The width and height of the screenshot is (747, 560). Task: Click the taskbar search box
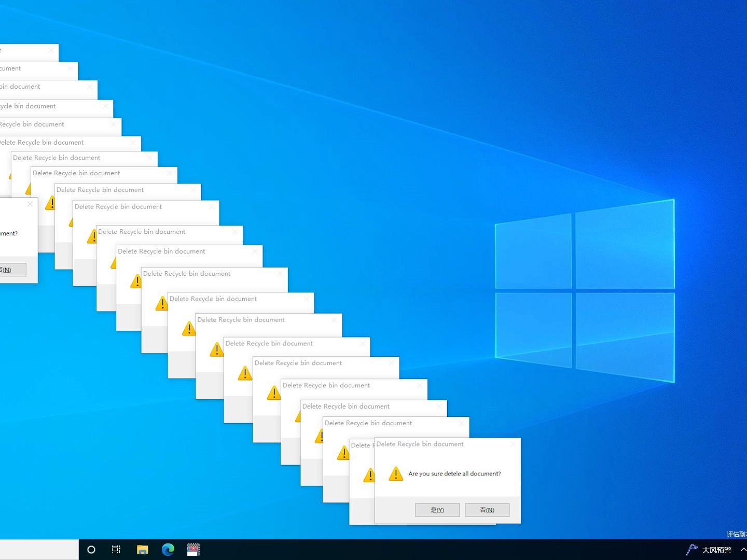[x=39, y=550]
